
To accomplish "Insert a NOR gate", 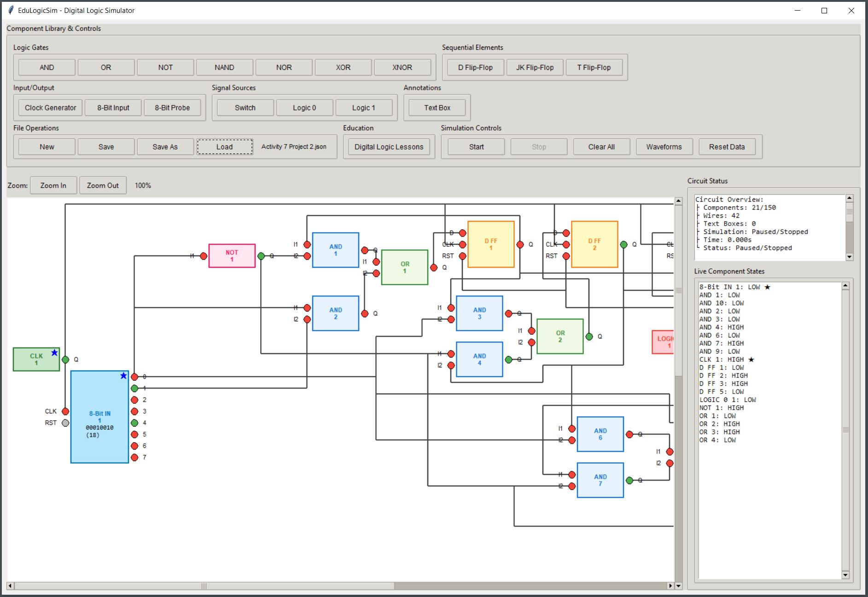I will [x=284, y=67].
